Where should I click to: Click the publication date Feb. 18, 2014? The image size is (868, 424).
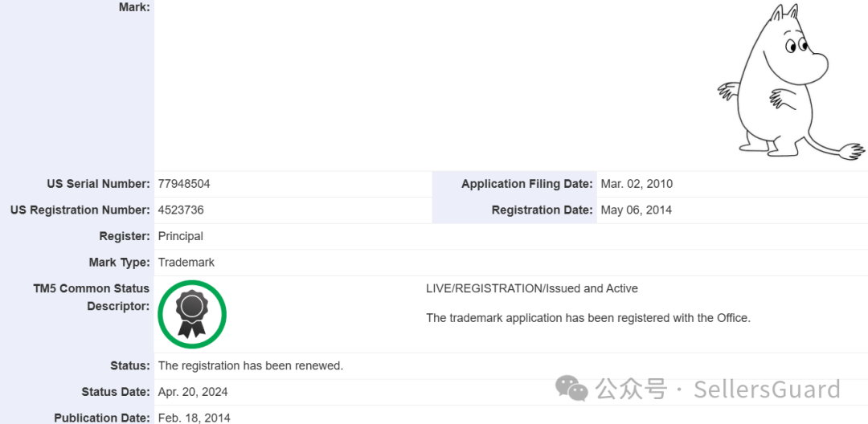[194, 418]
